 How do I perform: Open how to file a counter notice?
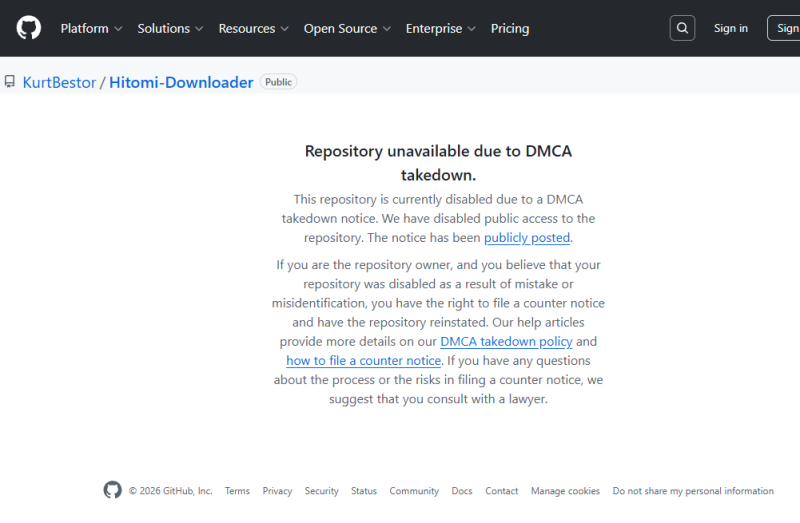click(363, 361)
